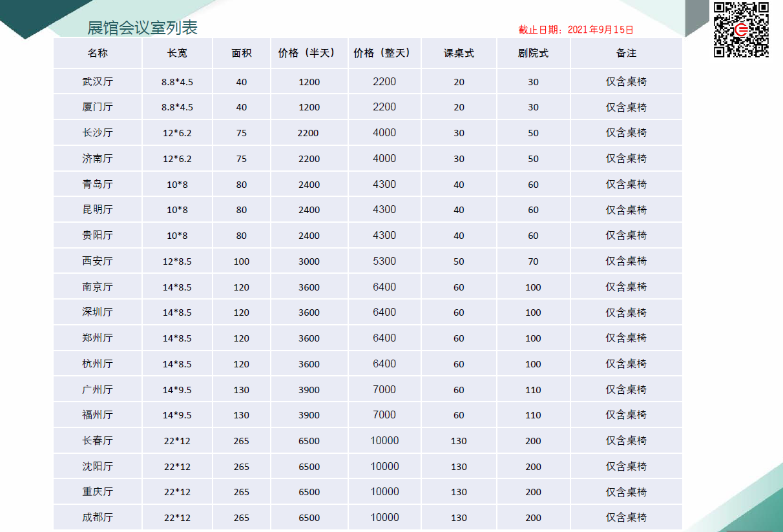Select the 厦门厅 room name cell
The image size is (783, 532).
coord(98,107)
